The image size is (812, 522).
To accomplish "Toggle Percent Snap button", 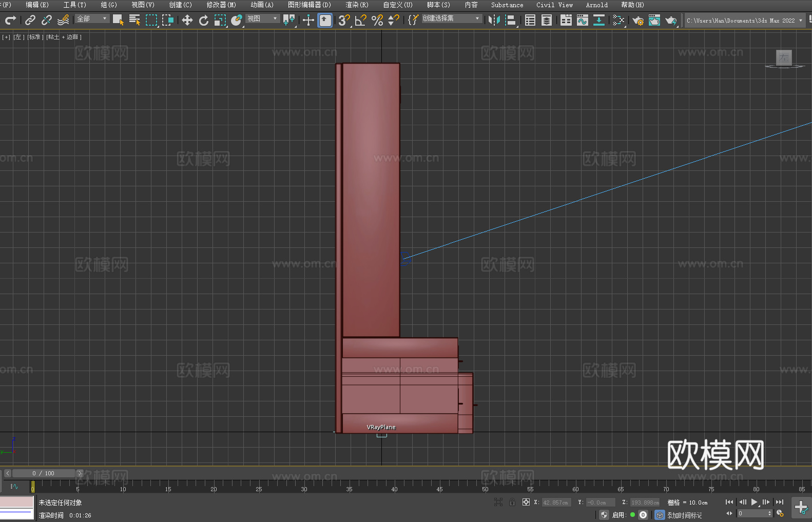I will tap(377, 20).
